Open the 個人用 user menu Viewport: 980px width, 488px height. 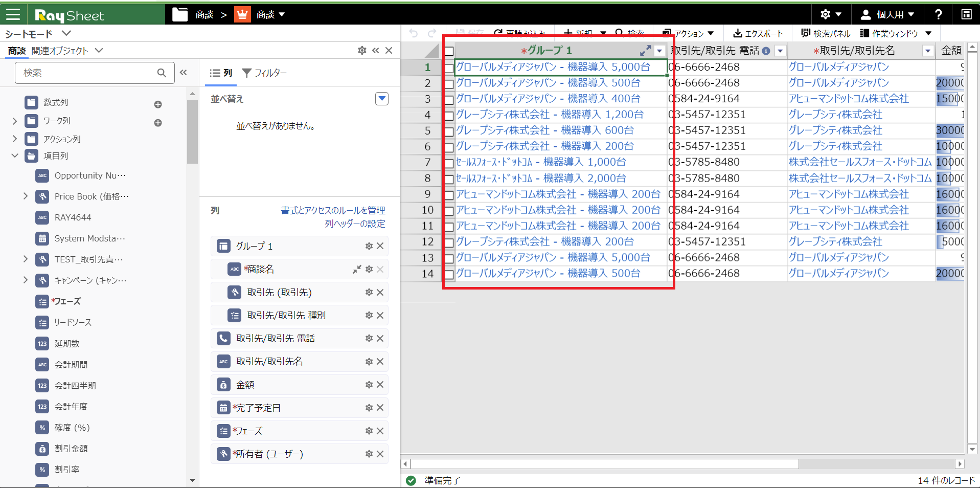click(887, 14)
